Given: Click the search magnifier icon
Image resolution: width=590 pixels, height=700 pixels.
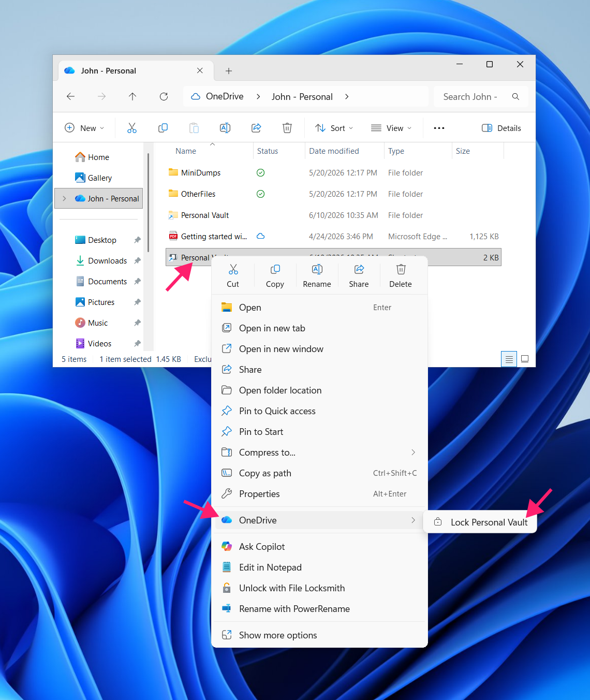Looking at the screenshot, I should coord(515,96).
